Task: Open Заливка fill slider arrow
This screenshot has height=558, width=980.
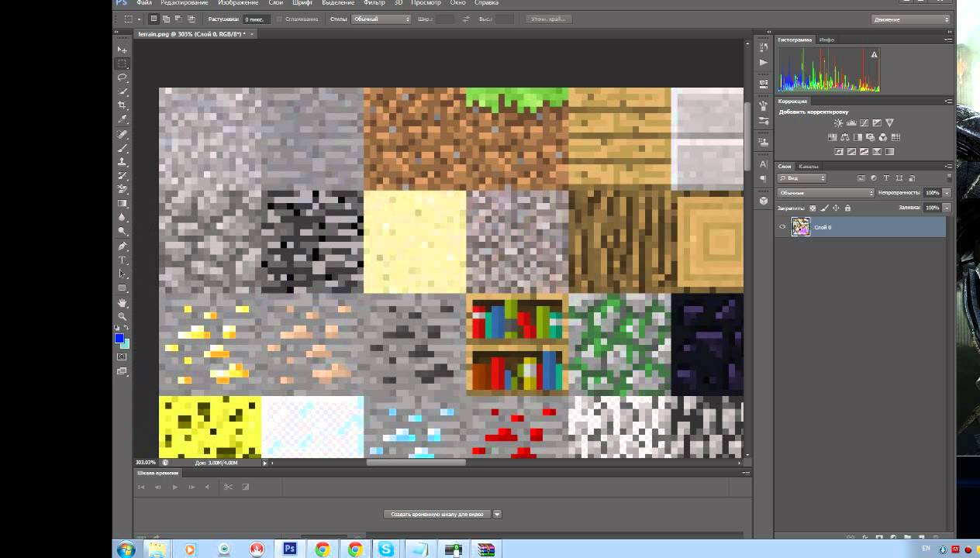Action: point(947,208)
